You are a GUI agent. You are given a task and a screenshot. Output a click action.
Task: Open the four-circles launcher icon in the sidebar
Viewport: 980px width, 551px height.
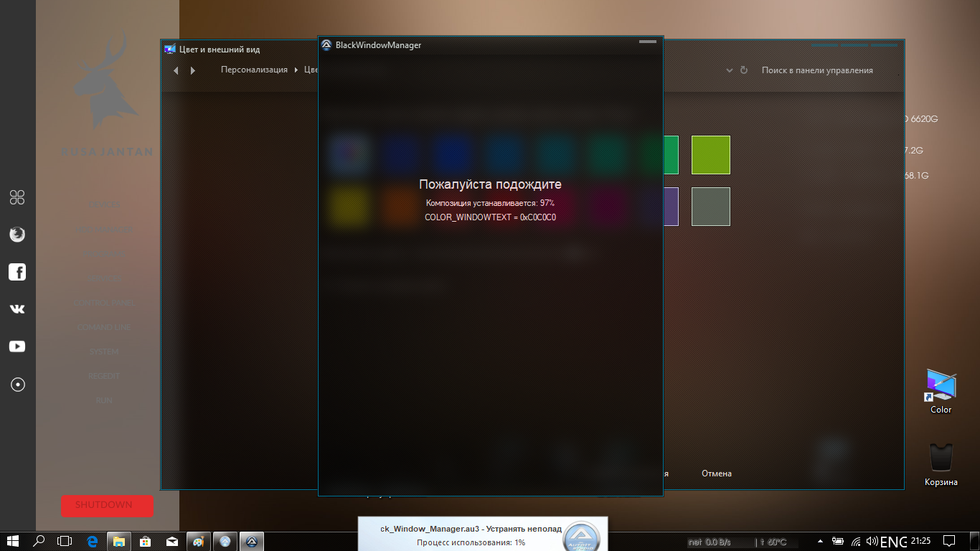tap(17, 197)
